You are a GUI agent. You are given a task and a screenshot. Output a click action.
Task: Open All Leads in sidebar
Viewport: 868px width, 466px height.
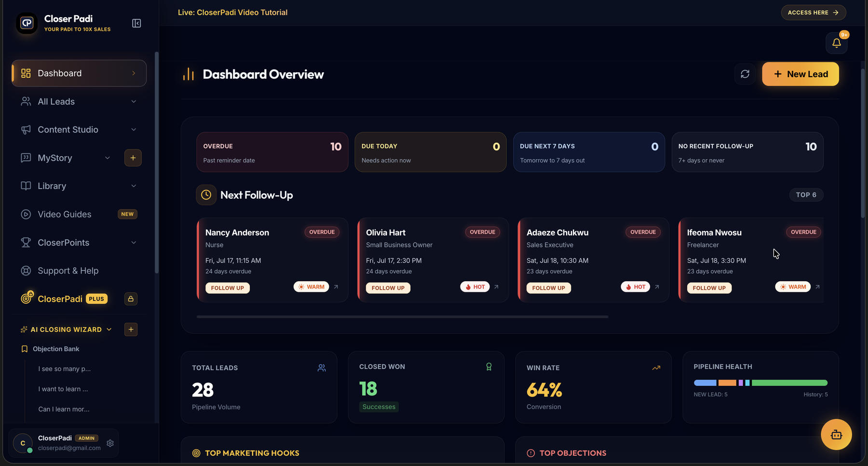(79, 101)
